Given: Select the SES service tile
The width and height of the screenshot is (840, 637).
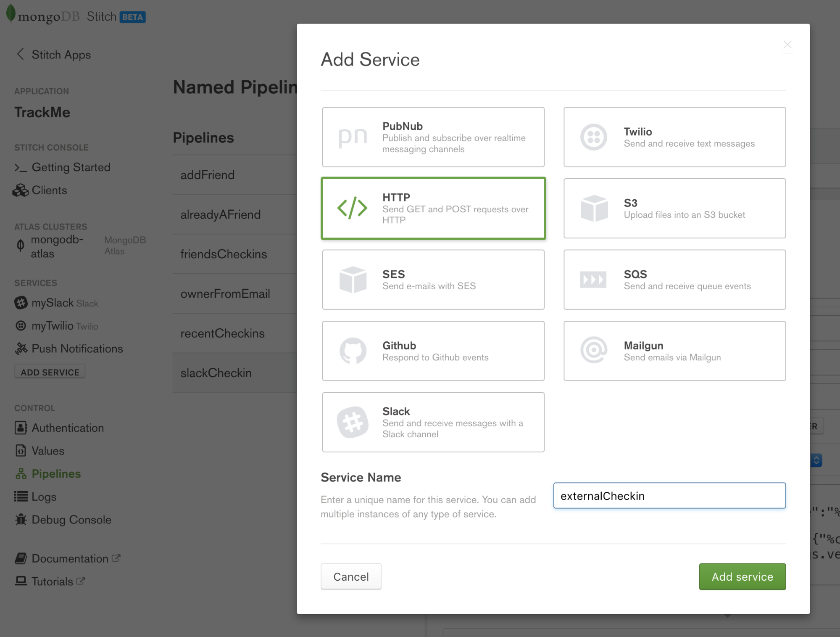Looking at the screenshot, I should click(x=433, y=279).
